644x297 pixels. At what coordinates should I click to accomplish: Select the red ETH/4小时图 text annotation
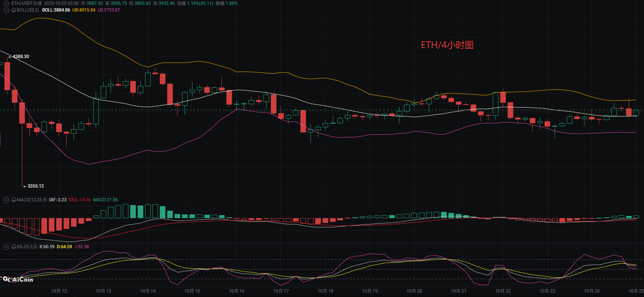[447, 45]
